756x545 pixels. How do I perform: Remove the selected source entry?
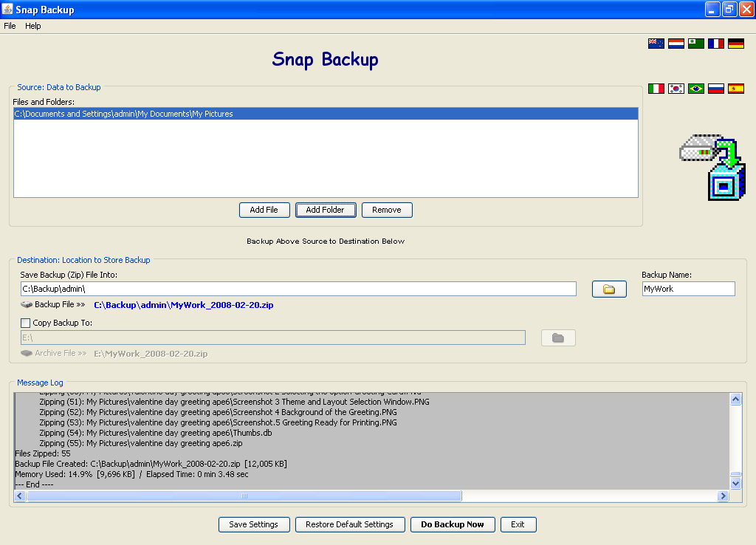tap(387, 210)
